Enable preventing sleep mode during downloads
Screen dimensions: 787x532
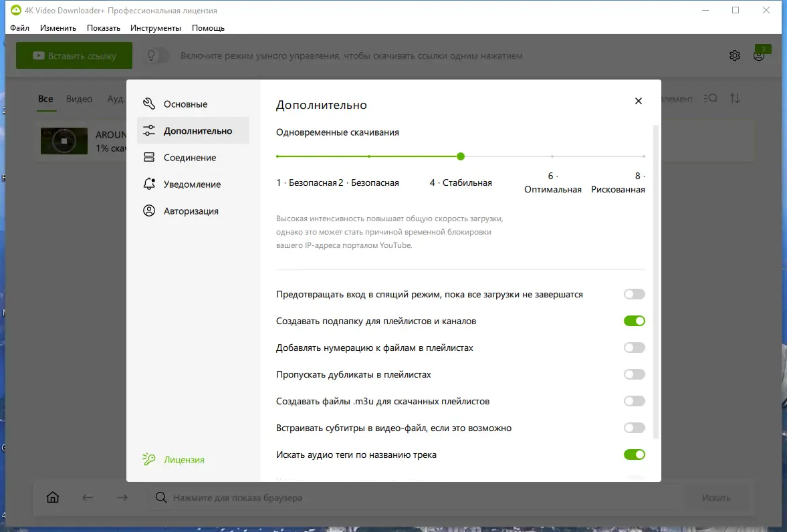tap(634, 294)
